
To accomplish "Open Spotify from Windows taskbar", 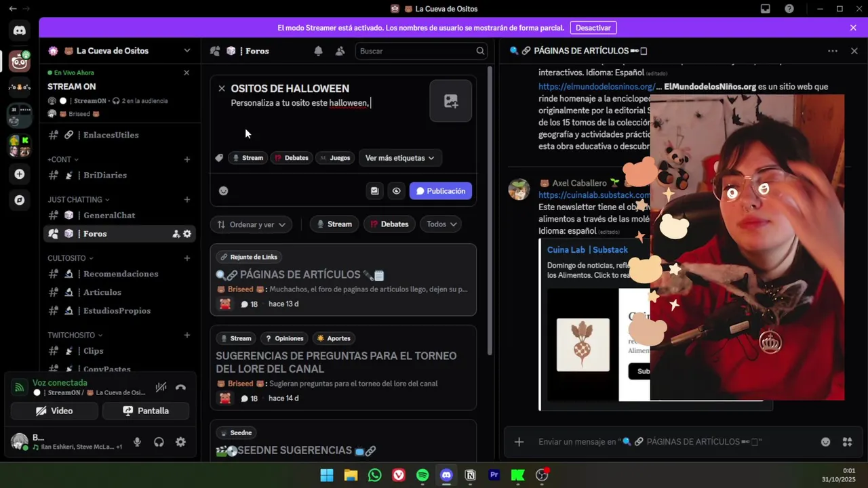I will point(422,475).
